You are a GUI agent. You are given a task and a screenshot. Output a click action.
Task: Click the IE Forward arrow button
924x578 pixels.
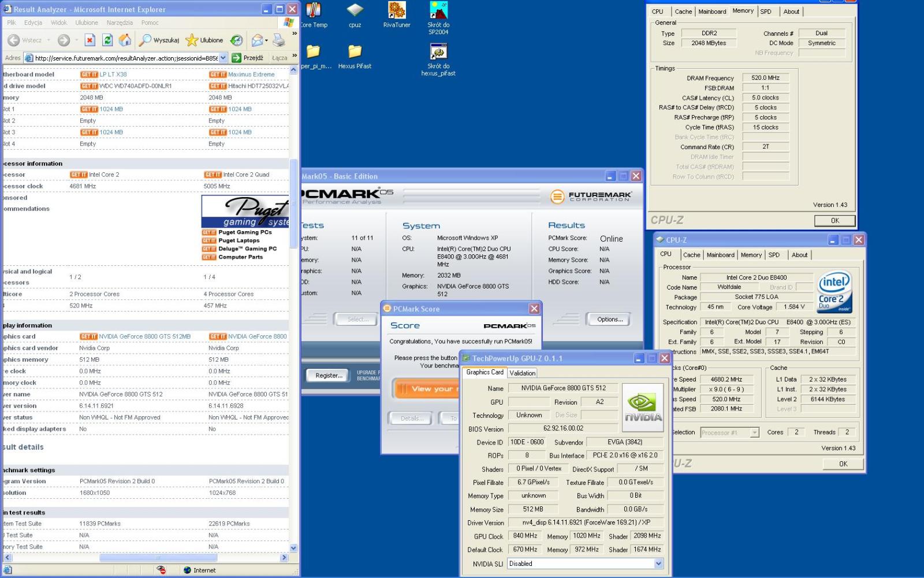click(64, 40)
